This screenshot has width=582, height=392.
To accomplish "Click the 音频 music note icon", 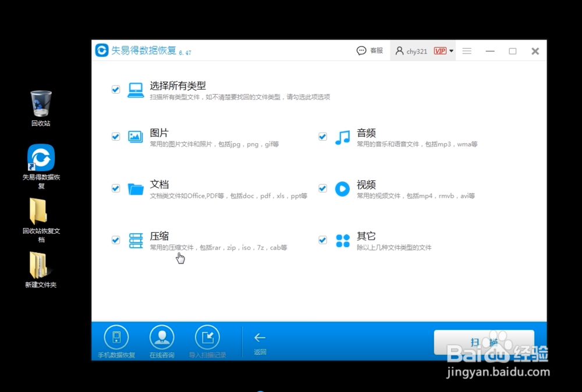I will point(342,137).
